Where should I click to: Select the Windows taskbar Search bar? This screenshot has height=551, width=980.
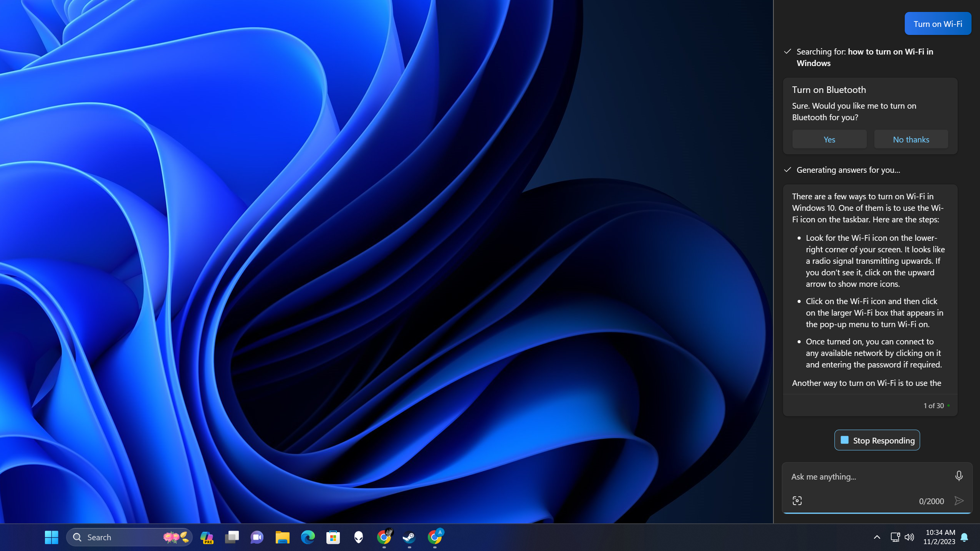click(129, 537)
